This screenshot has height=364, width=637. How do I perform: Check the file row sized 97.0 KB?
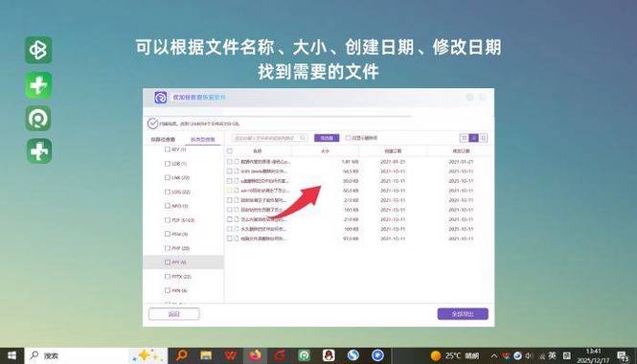click(x=230, y=239)
